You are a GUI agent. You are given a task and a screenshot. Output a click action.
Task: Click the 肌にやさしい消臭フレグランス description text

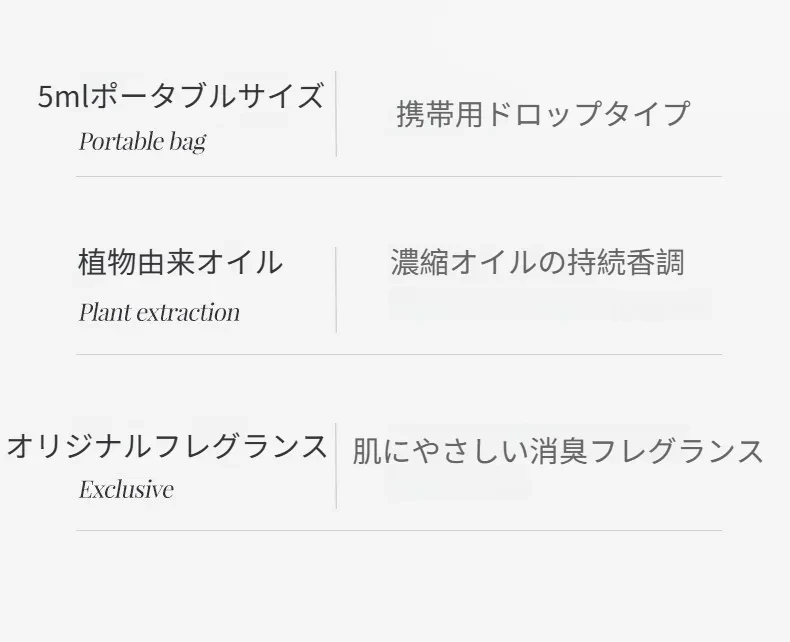pyautogui.click(x=558, y=451)
